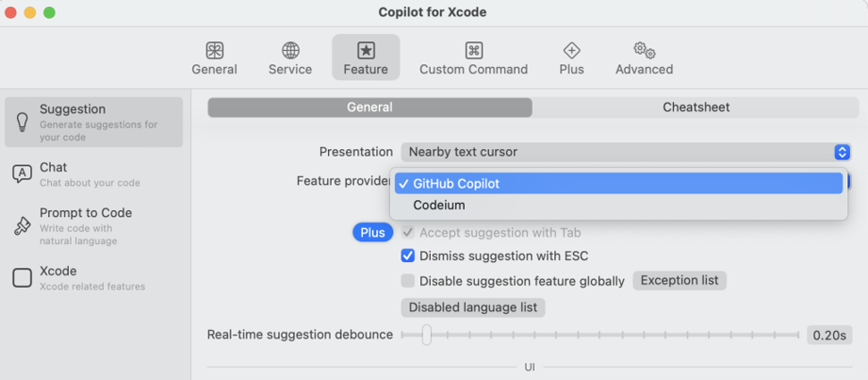
Task: Switch to the Cheatsheet tab
Action: [696, 107]
